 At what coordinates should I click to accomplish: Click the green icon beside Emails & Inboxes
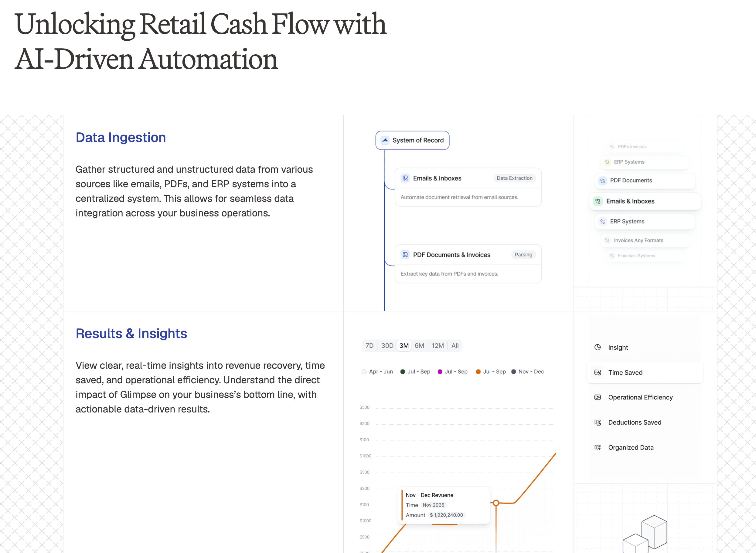click(x=598, y=201)
